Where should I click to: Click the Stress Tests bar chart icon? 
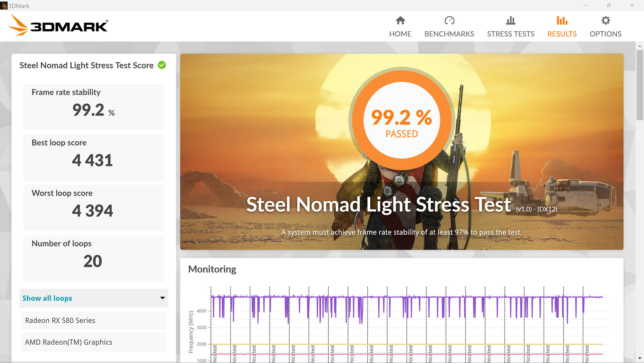(511, 21)
